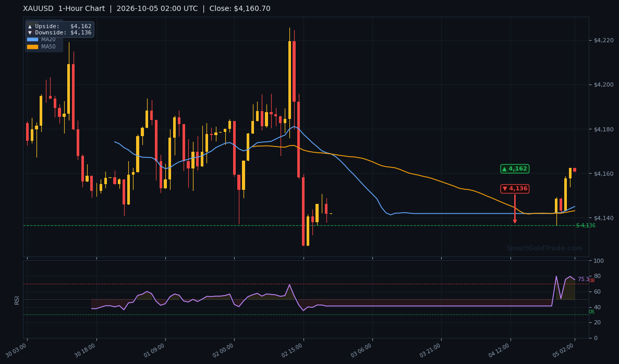The width and height of the screenshot is (619, 364).
Task: Click the green 4,162 upside label
Action: [x=515, y=169]
